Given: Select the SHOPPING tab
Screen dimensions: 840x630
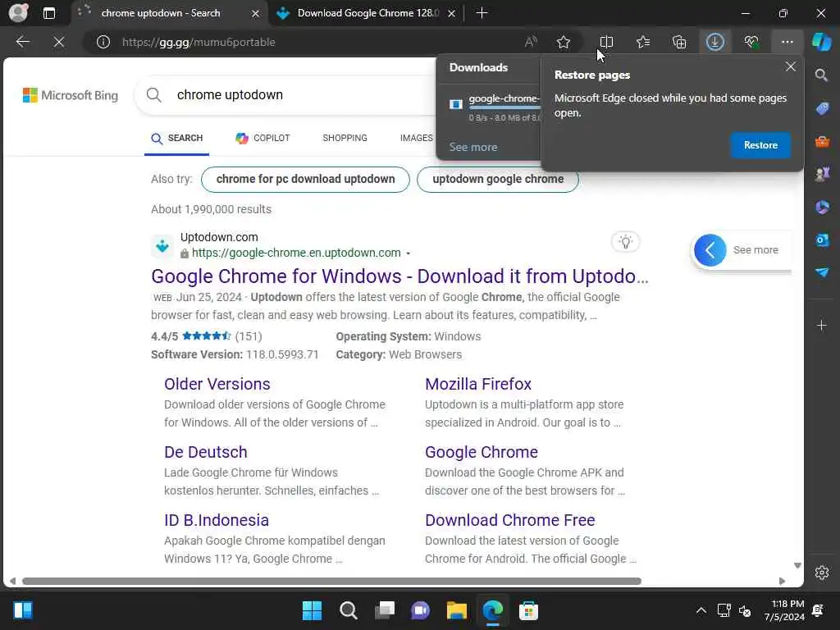Looking at the screenshot, I should pyautogui.click(x=345, y=138).
